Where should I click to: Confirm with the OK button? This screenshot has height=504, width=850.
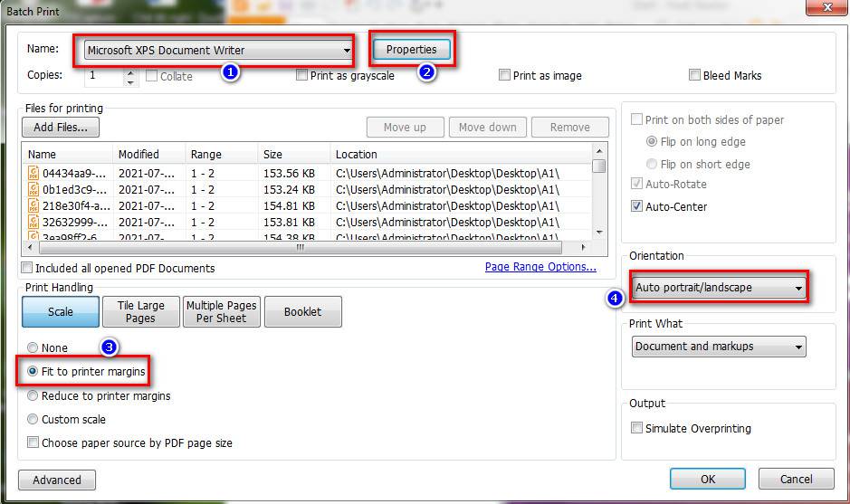708,479
